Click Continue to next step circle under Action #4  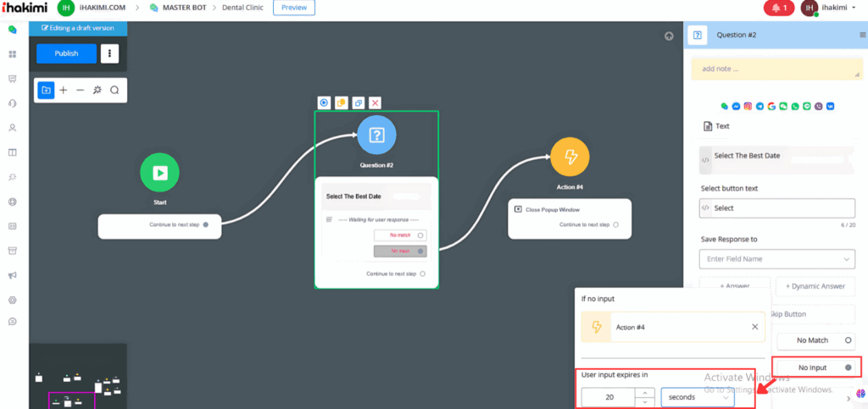click(616, 224)
